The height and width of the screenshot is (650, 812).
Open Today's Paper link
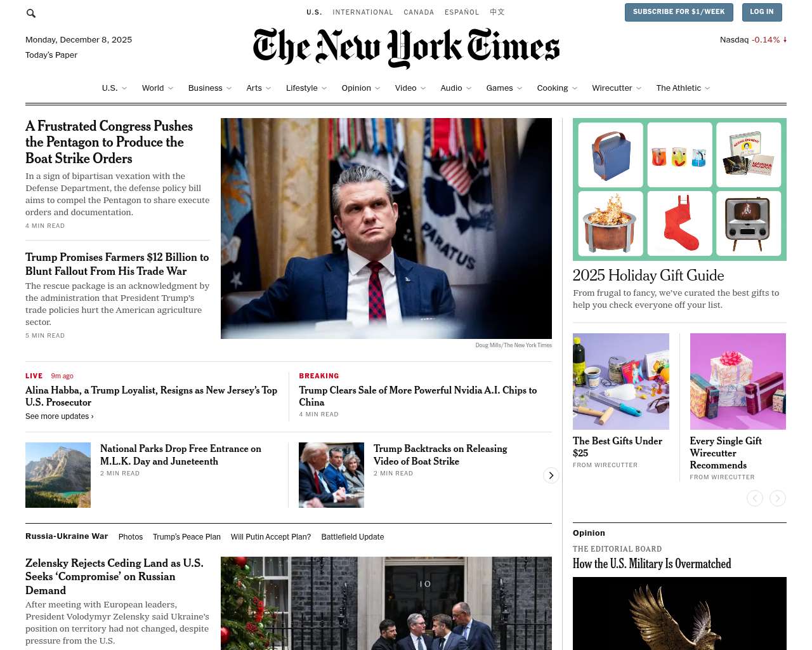pos(51,55)
